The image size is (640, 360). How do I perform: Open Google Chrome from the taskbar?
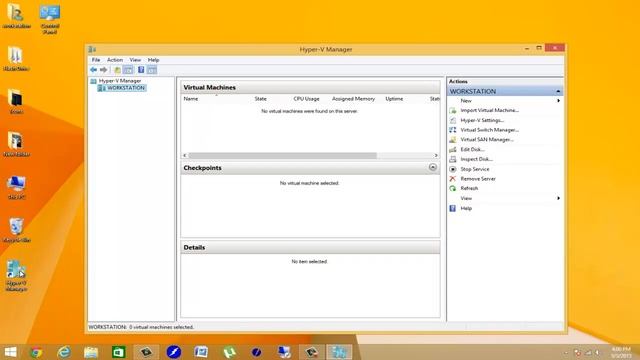pos(36,352)
